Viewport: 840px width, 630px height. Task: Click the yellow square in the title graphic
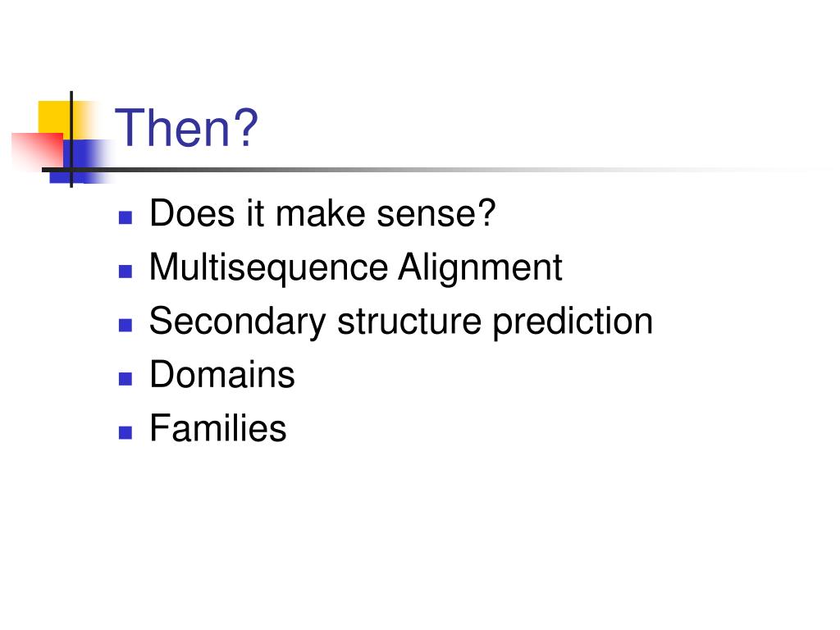pos(55,117)
